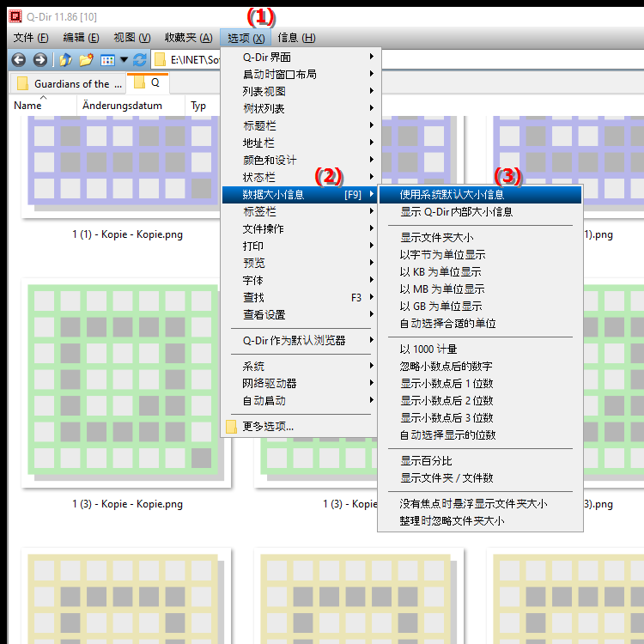
Task: Expand the 网络驱动器 submenu
Action: [x=300, y=383]
